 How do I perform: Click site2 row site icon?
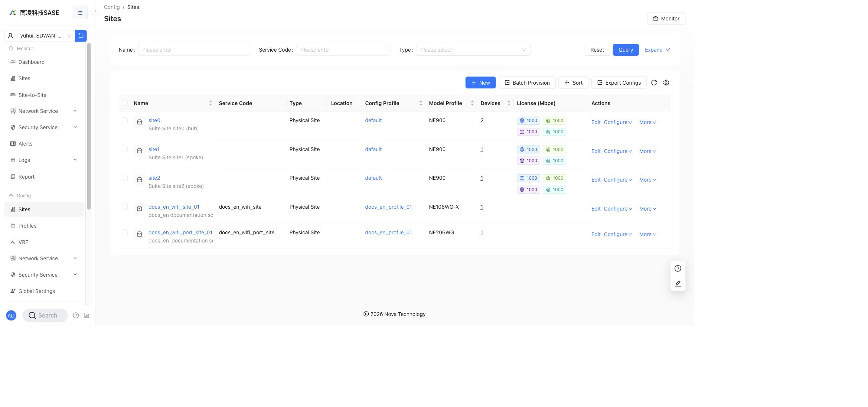click(140, 180)
